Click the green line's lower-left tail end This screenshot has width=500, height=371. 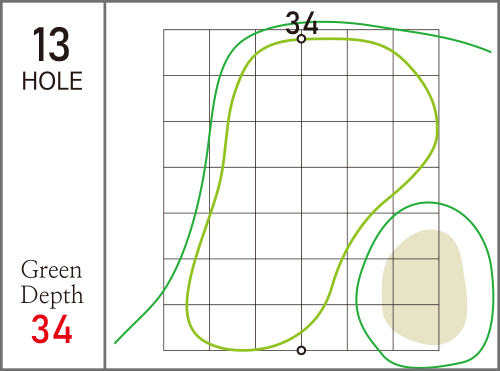pos(115,343)
